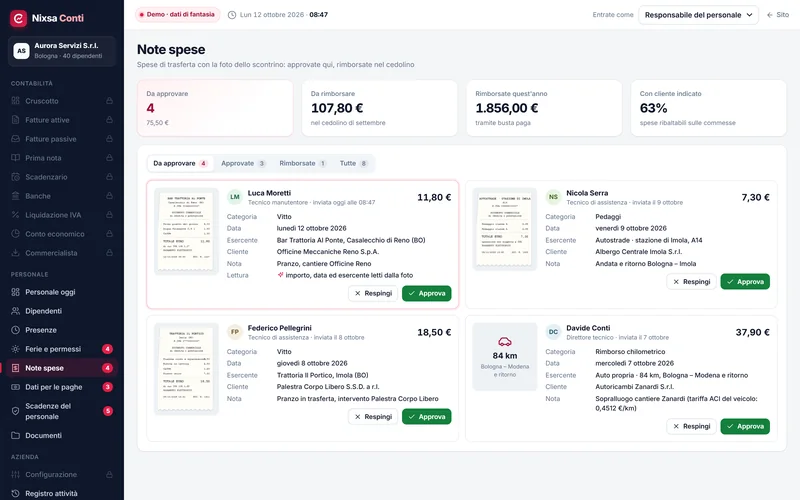Open Cruscotto in the sidebar
800x500 pixels.
tap(62, 101)
